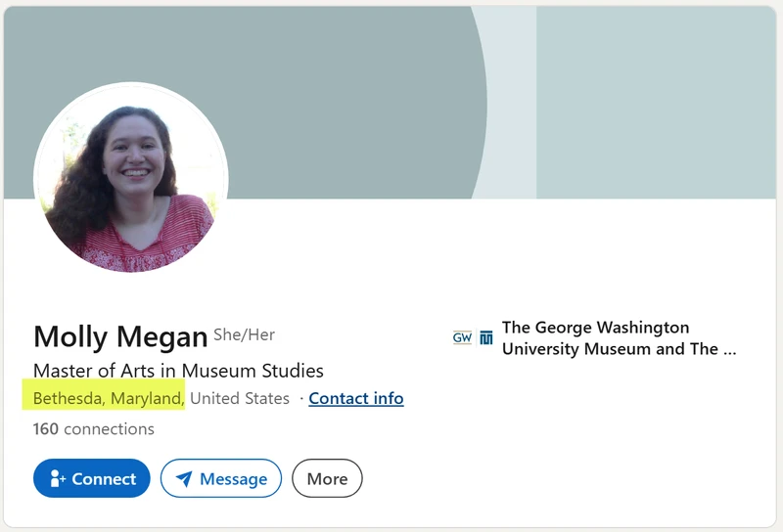The height and width of the screenshot is (532, 783).
Task: Select the She/Her pronouns label
Action: (244, 334)
